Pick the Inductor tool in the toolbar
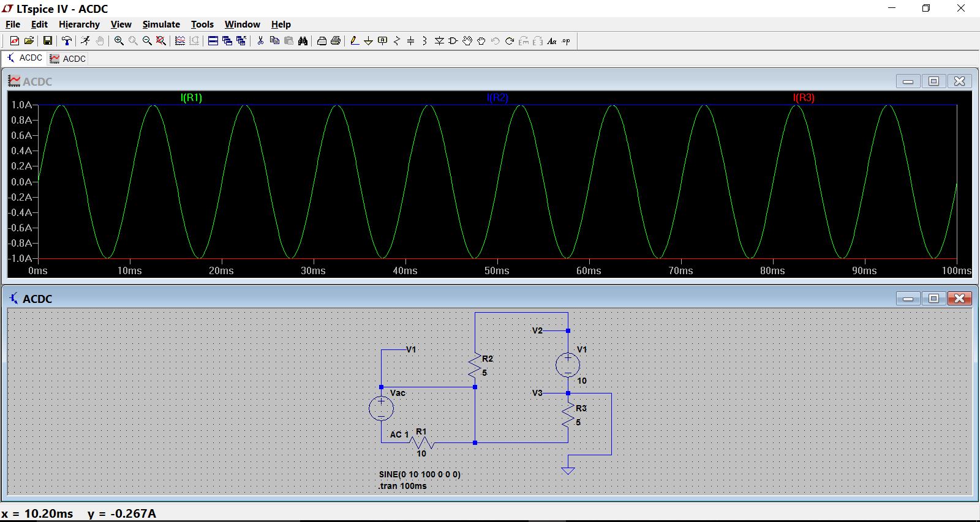This screenshot has height=522, width=980. pos(424,41)
